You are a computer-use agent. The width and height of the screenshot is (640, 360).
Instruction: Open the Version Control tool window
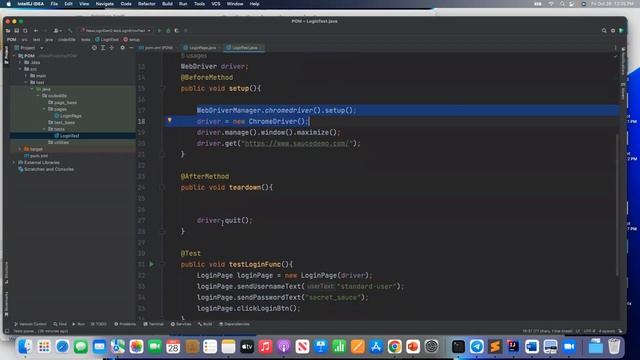[x=30, y=324]
